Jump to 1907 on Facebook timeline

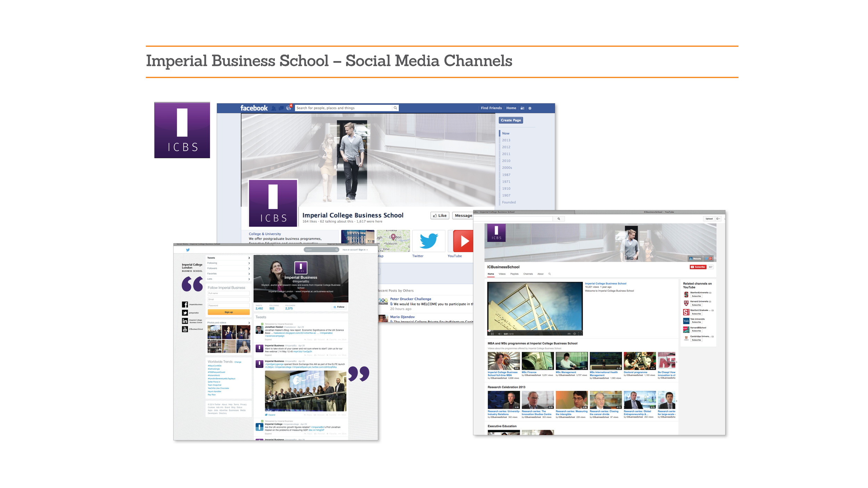[x=506, y=195]
